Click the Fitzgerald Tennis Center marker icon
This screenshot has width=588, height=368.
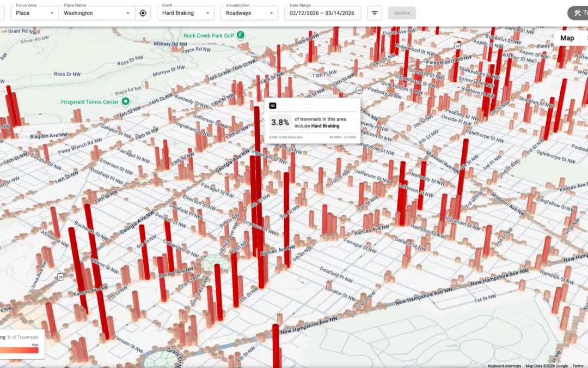coord(126,101)
